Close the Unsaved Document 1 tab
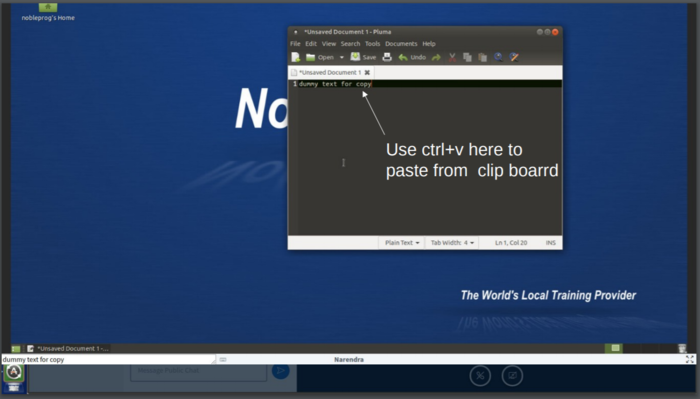Viewport: 700px width, 399px height. tap(367, 72)
